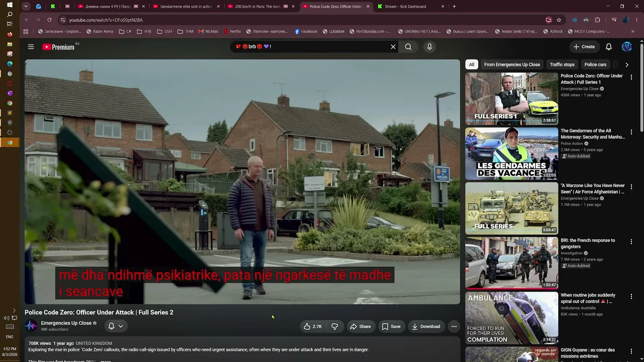Image resolution: width=644 pixels, height=362 pixels.
Task: Open Ambulance Australia compilation video title
Action: [588, 298]
